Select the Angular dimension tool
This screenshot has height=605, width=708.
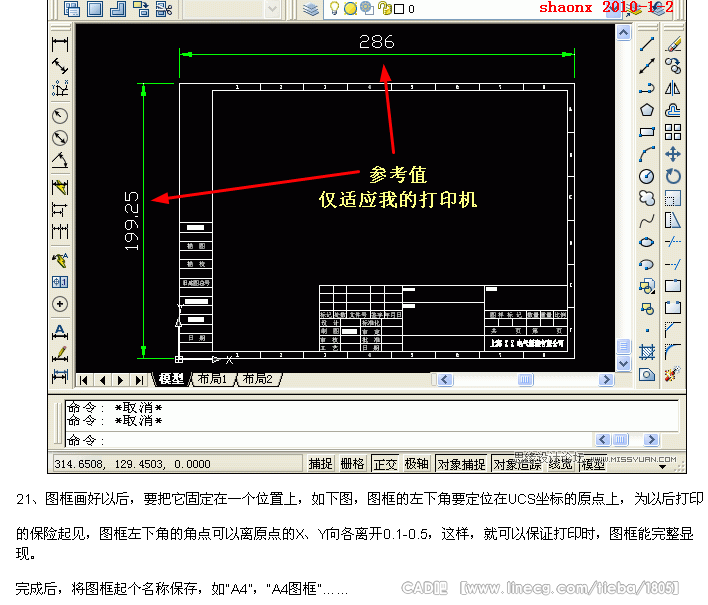click(60, 160)
